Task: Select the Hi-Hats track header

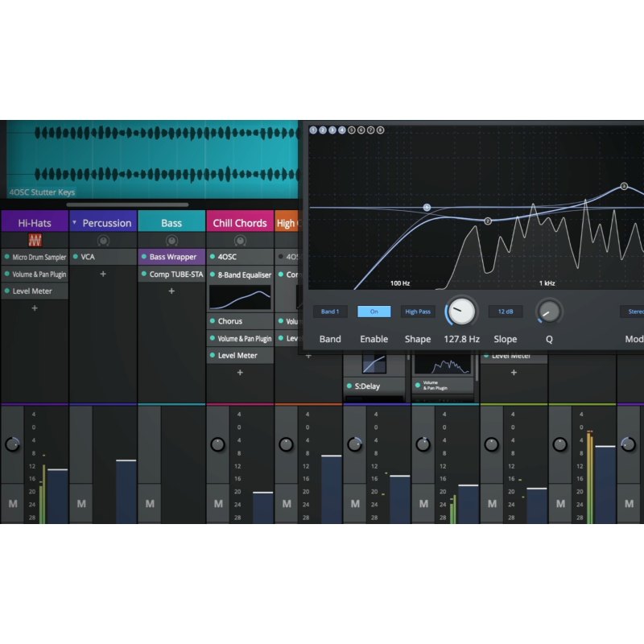Action: tap(35, 221)
